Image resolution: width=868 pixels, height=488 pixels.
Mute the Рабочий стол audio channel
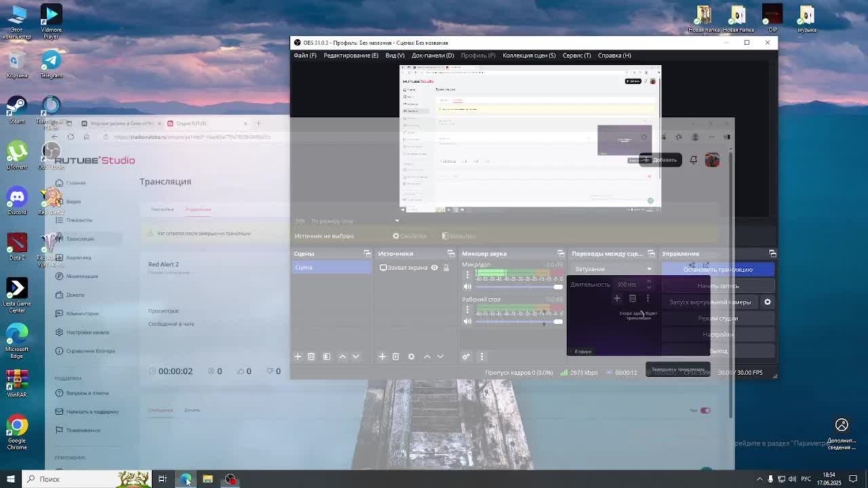(x=467, y=322)
